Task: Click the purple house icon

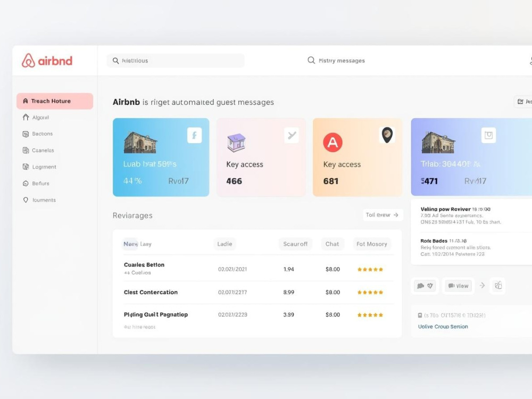Action: point(236,142)
